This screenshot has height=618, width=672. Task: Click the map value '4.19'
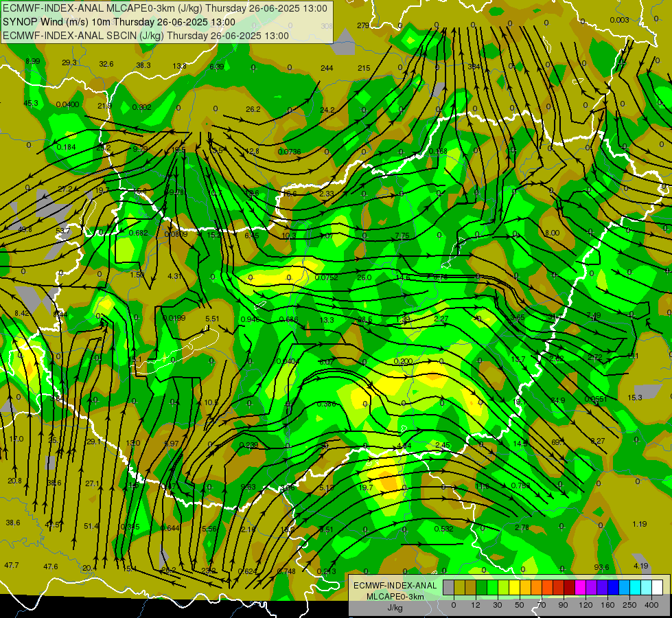[x=640, y=566]
